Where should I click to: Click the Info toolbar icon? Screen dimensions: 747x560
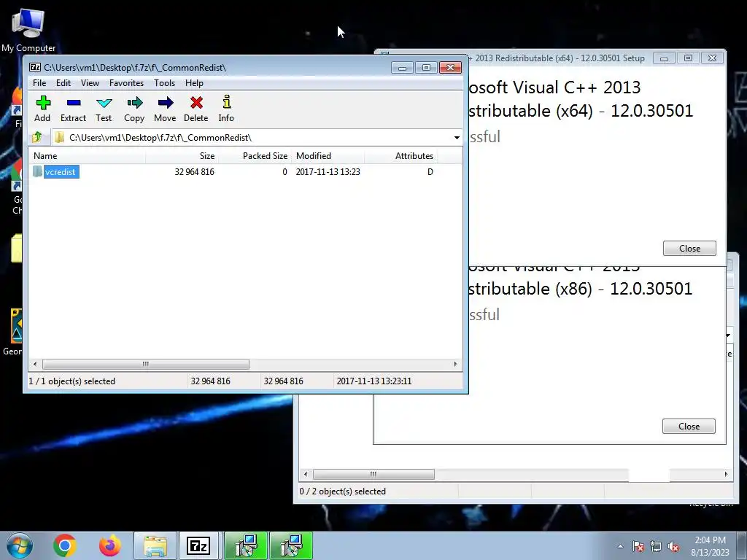coord(226,109)
